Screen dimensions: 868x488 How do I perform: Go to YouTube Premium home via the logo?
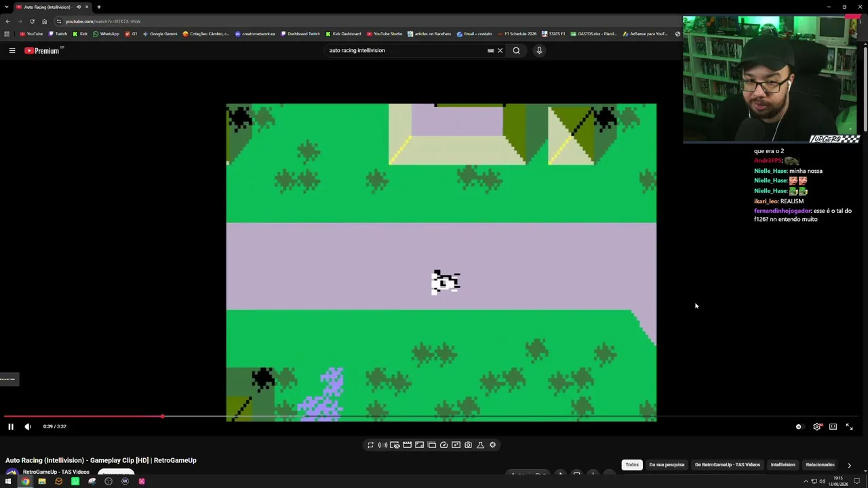tap(42, 51)
